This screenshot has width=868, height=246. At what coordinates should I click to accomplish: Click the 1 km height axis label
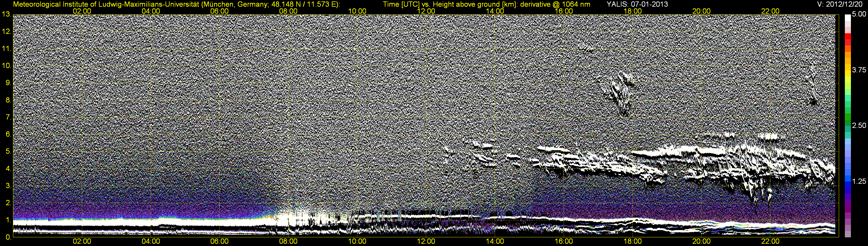tap(8, 221)
